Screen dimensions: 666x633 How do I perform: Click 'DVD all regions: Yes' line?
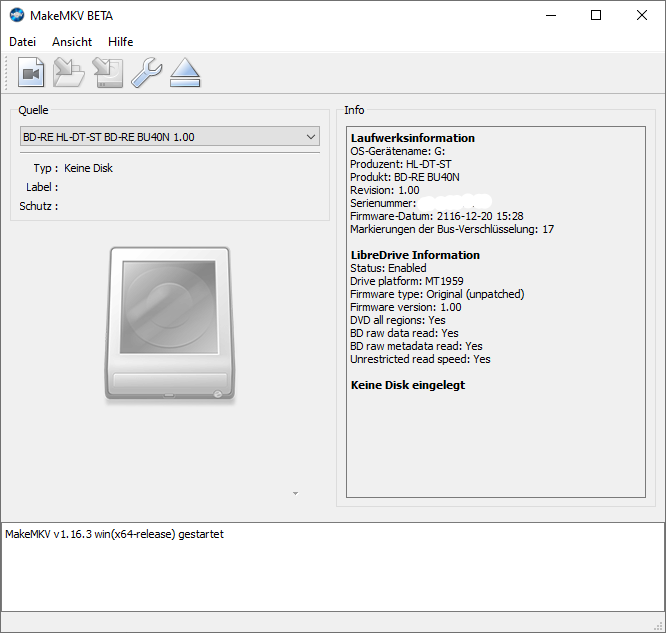(398, 320)
